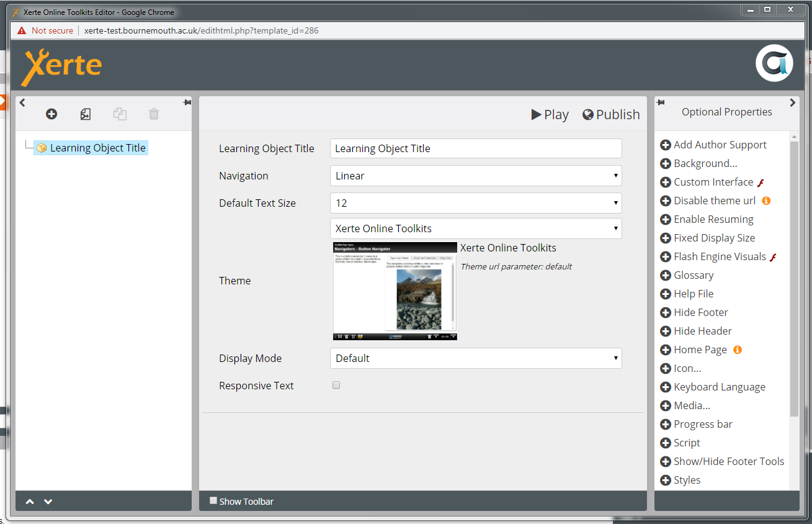Click the duplicate page icon
Viewport: 812px width, 524px height.
[120, 114]
